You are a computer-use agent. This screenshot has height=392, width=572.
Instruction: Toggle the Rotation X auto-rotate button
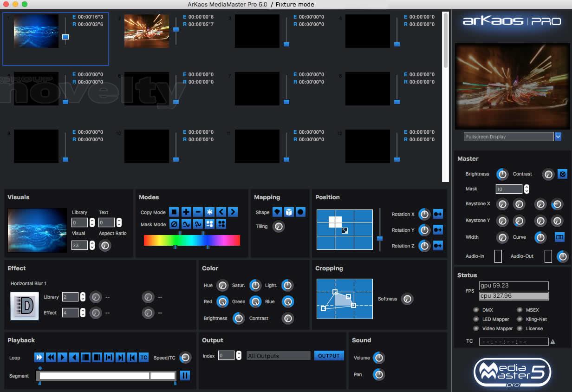pos(438,214)
